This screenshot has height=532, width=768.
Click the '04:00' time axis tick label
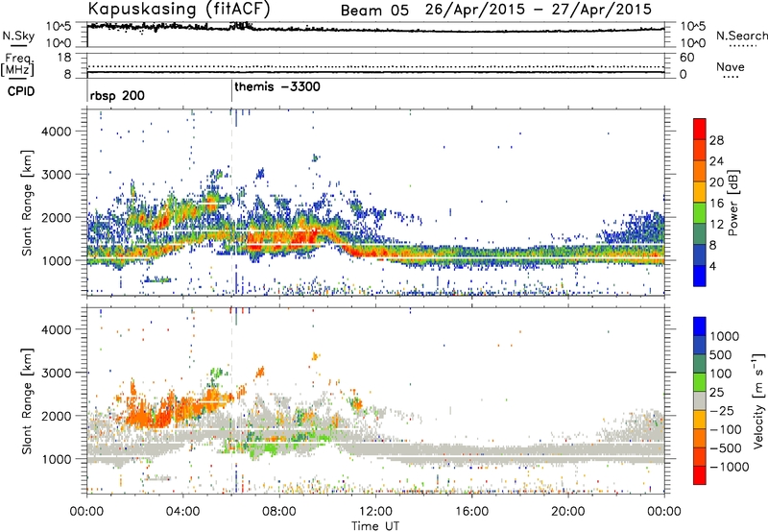[x=182, y=512]
